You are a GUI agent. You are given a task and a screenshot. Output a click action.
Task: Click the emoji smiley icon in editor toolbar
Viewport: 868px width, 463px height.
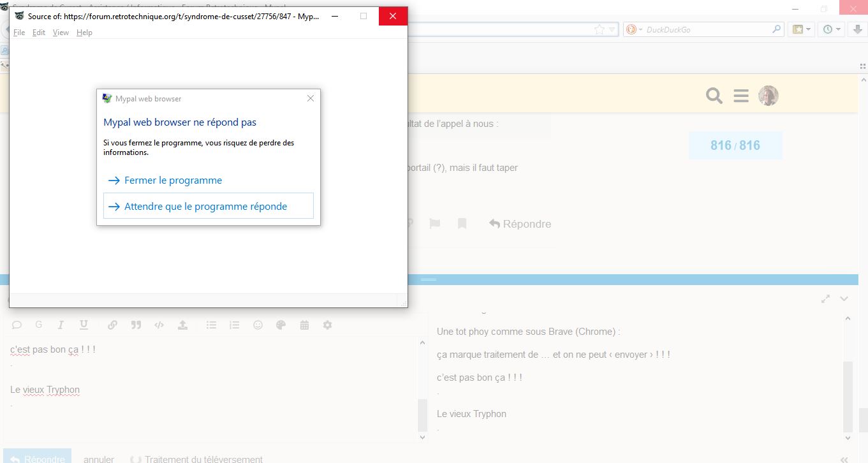pyautogui.click(x=258, y=325)
